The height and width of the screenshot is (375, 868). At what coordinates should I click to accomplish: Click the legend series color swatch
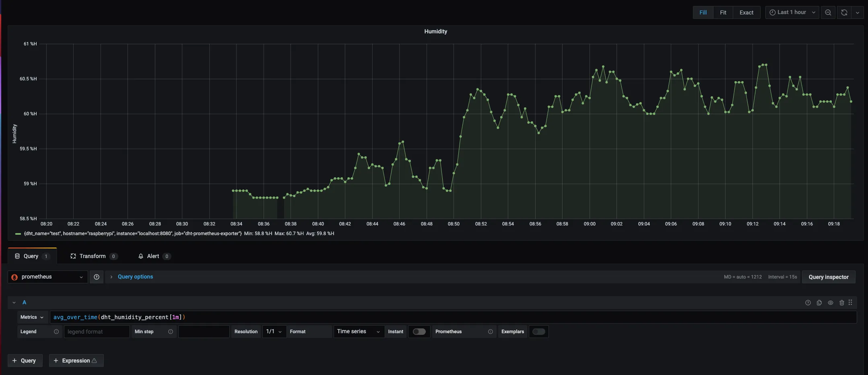pos(18,234)
